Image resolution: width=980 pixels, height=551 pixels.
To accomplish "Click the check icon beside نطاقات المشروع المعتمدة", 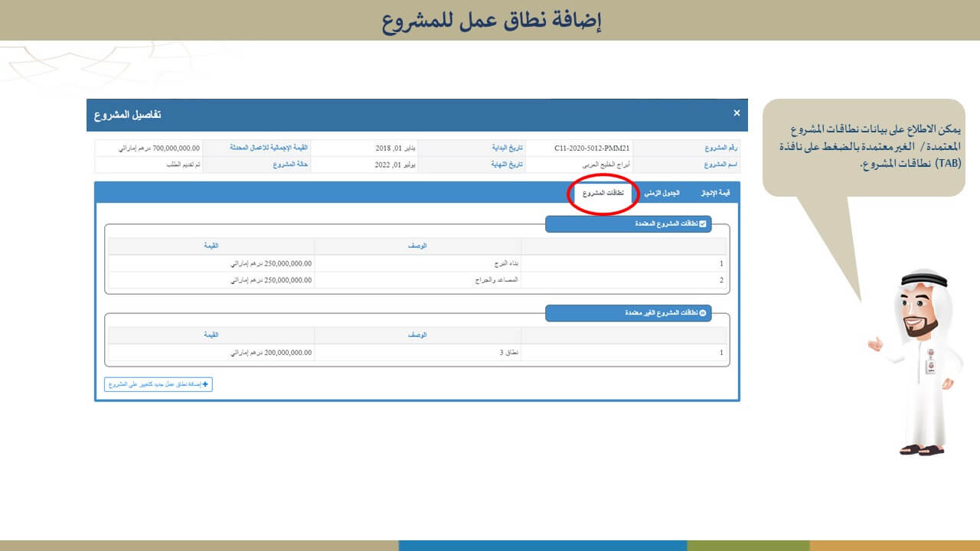I will coord(703,224).
